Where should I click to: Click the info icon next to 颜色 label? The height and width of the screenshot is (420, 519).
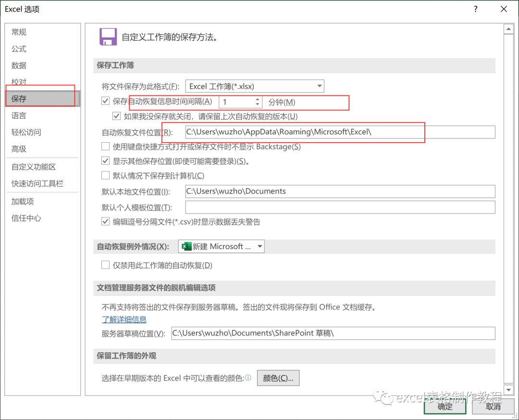248,377
